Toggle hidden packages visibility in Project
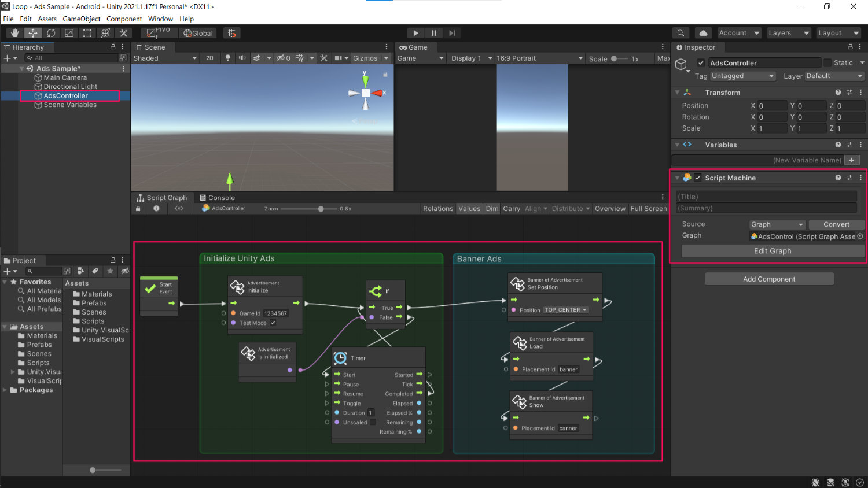Screen dimensions: 868x488 (x=124, y=271)
